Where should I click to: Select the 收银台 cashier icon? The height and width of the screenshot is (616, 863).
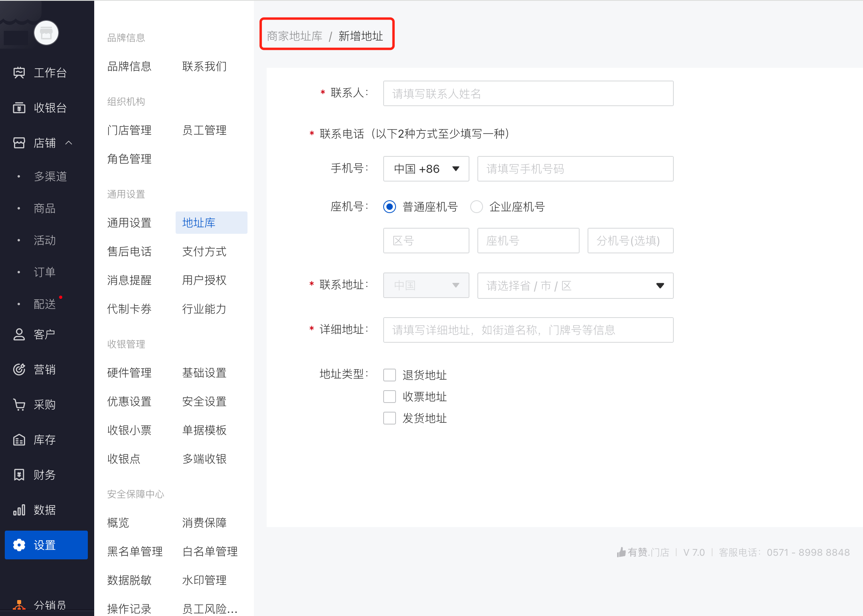[x=19, y=108]
